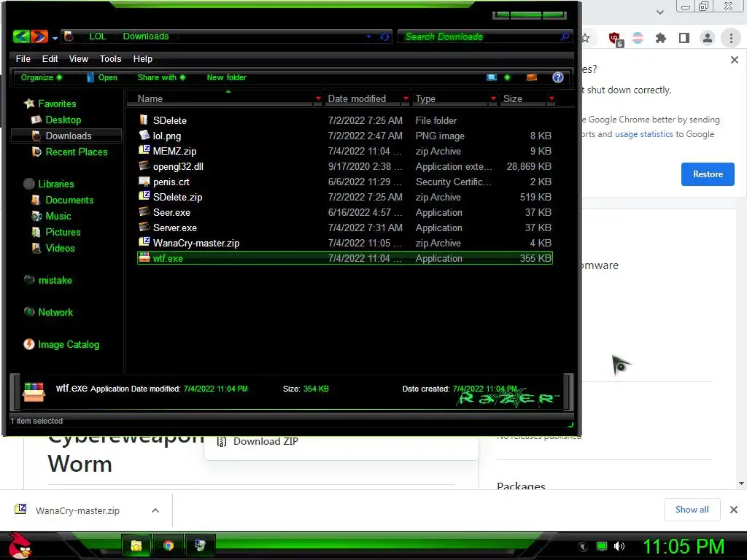Open Chrome from the taskbar
The width and height of the screenshot is (747, 560).
click(169, 545)
